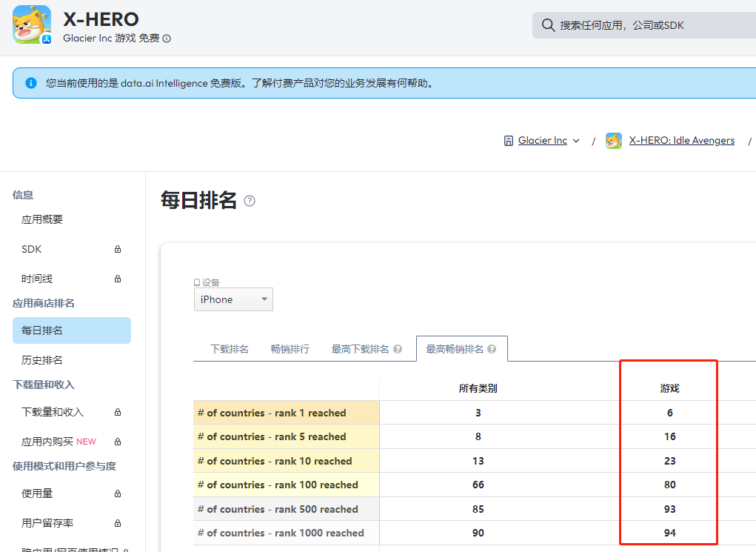The height and width of the screenshot is (552, 756).
Task: Click the lock icon beside SDK
Action: 118,250
